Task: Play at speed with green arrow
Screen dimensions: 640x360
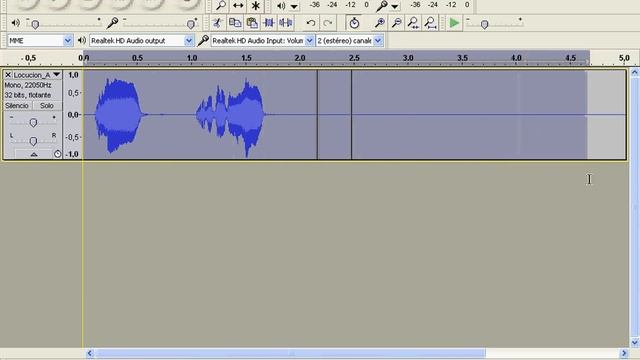Action: coord(454,23)
